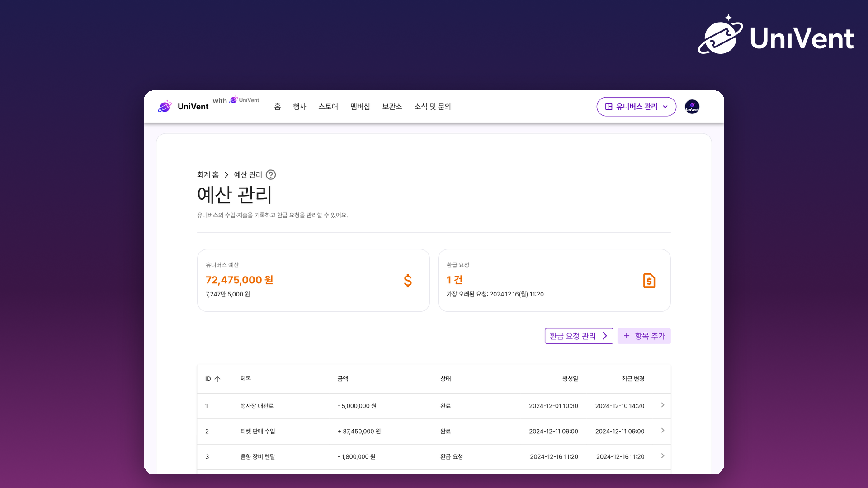Screen dimensions: 868x488
Task: Click '티켓 판매 수입' title cell
Action: 258,432
